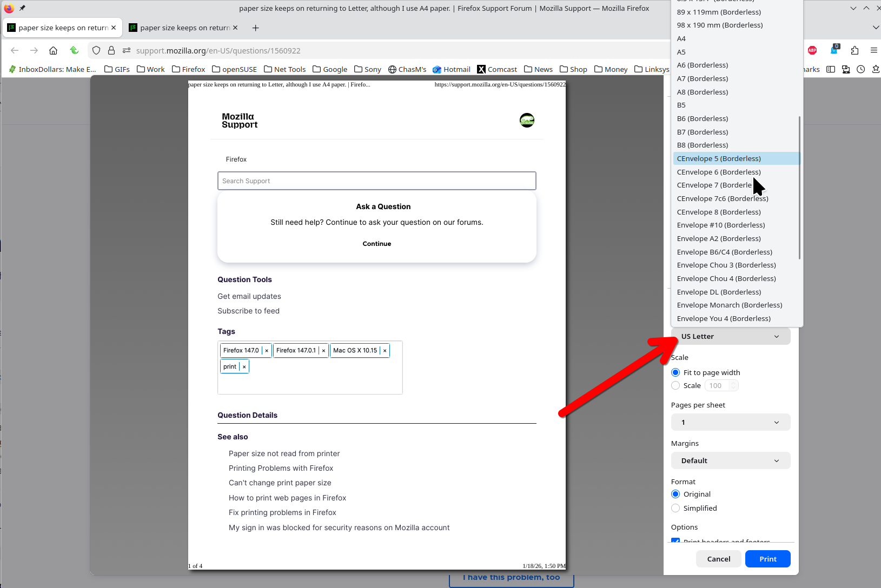881x588 pixels.
Task: Click the Scale percentage number field
Action: point(721,385)
